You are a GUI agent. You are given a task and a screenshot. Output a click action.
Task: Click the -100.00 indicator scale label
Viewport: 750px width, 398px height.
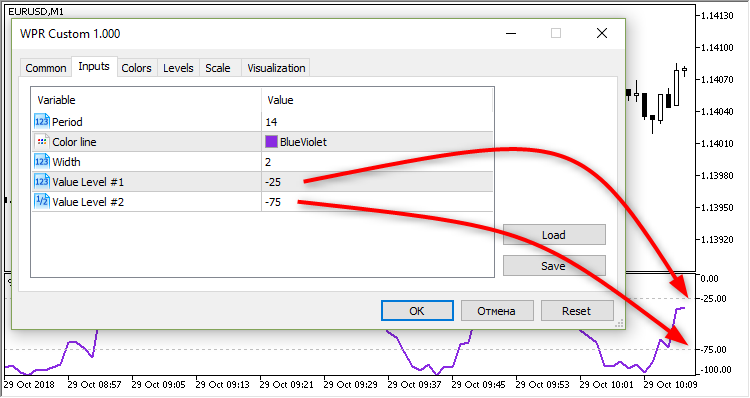pyautogui.click(x=716, y=370)
